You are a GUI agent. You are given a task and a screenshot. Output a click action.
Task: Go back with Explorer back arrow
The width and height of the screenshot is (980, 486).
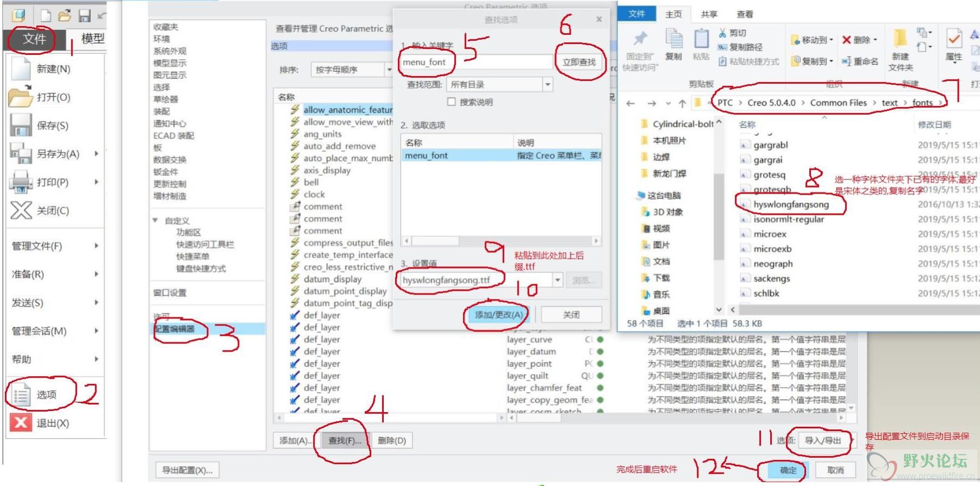click(631, 103)
